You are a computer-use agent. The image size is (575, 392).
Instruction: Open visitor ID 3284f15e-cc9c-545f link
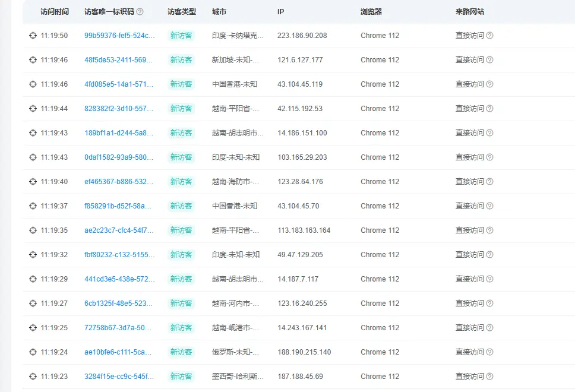(119, 376)
